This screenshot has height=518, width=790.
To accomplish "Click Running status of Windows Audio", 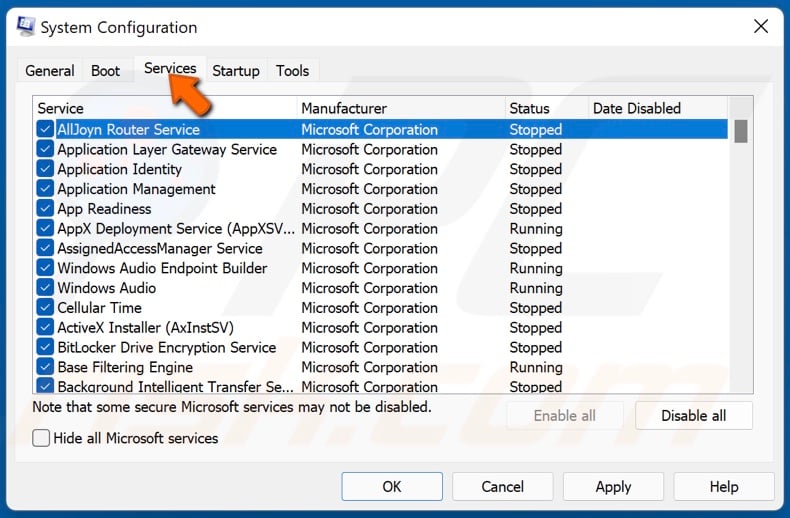I will 536,288.
